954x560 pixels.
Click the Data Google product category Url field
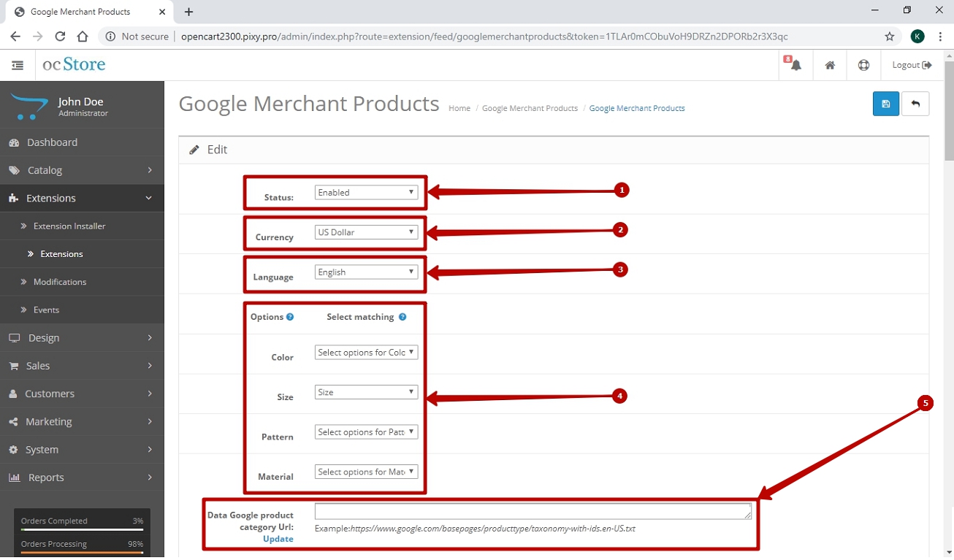click(x=533, y=511)
